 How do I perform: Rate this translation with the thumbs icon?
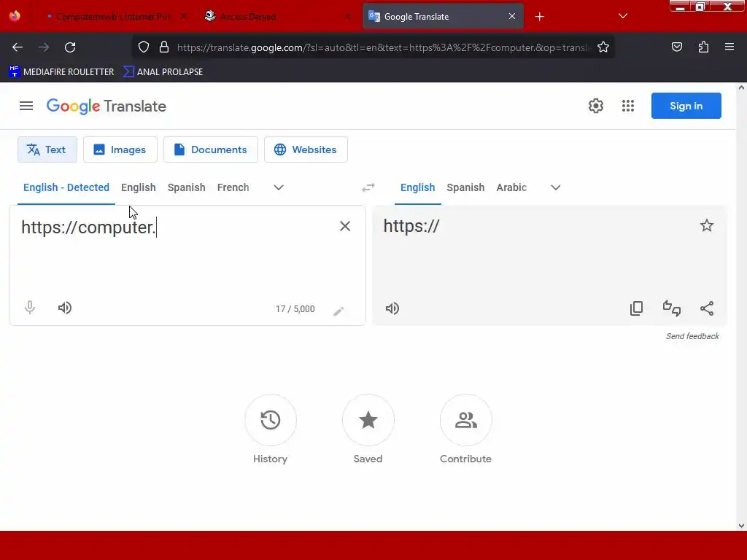coord(672,308)
